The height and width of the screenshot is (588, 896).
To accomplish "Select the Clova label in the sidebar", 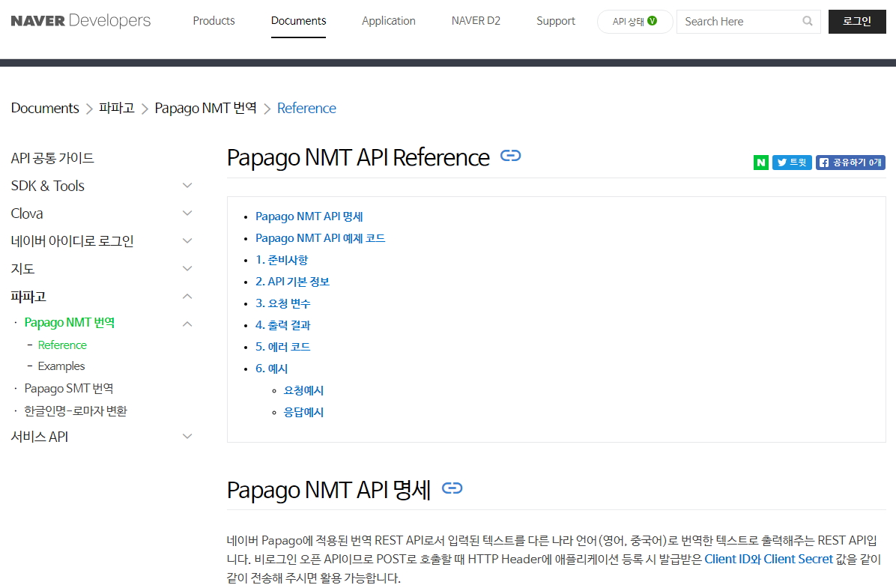I will click(x=27, y=213).
